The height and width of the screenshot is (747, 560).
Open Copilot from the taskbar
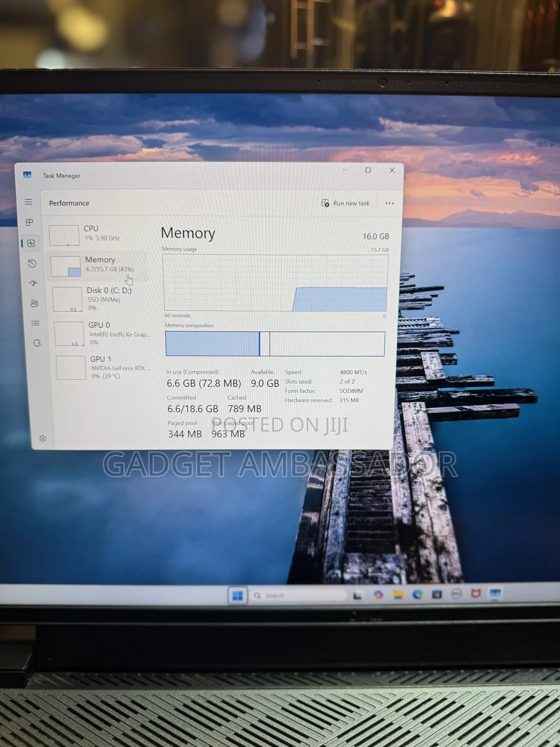click(378, 595)
